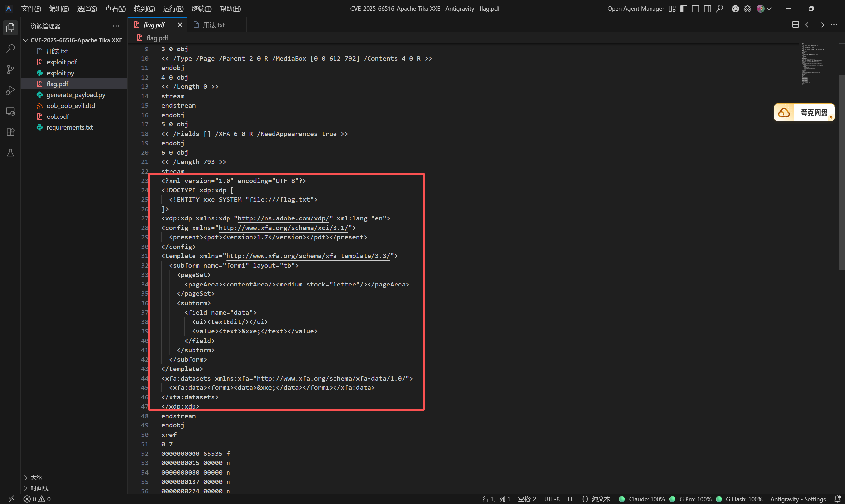Open the Source Control view
The image size is (845, 504).
[10, 70]
